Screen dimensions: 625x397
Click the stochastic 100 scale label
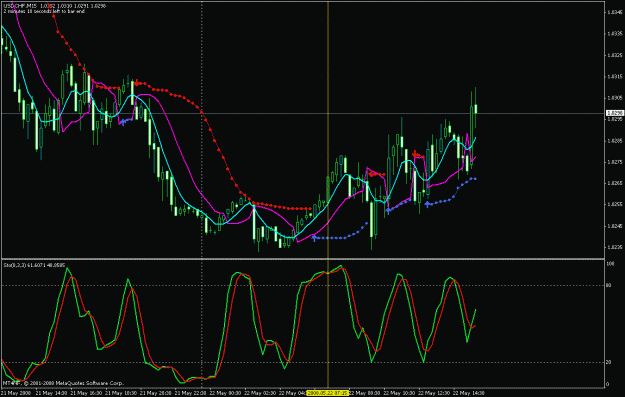(610, 264)
